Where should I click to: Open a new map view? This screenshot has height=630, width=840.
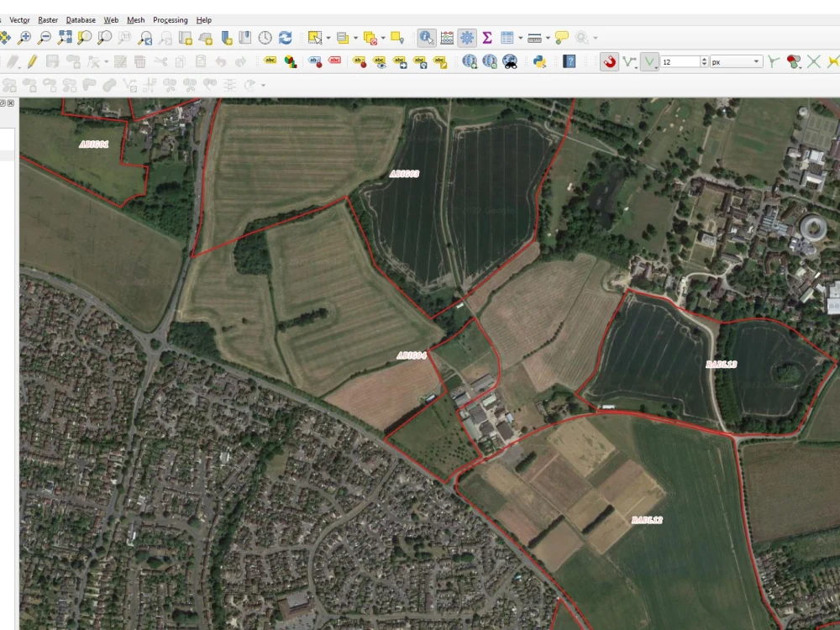point(186,38)
